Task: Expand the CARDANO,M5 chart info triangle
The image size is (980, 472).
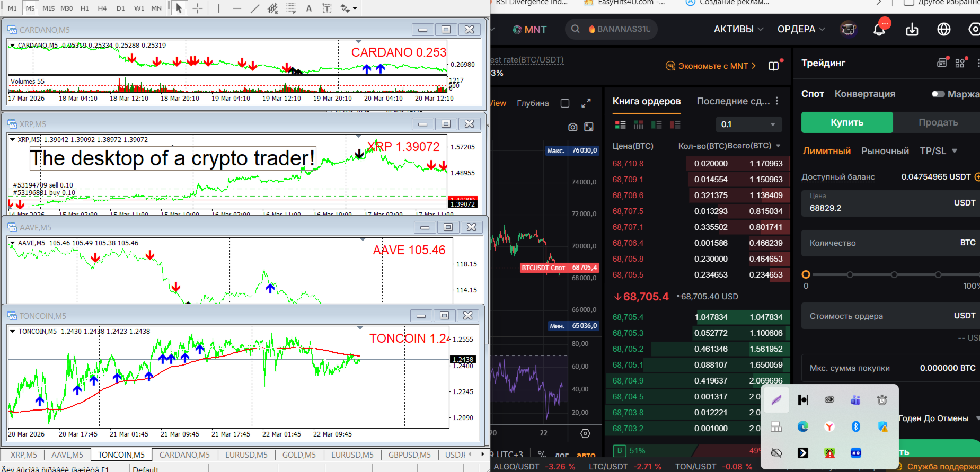Action: (x=12, y=46)
